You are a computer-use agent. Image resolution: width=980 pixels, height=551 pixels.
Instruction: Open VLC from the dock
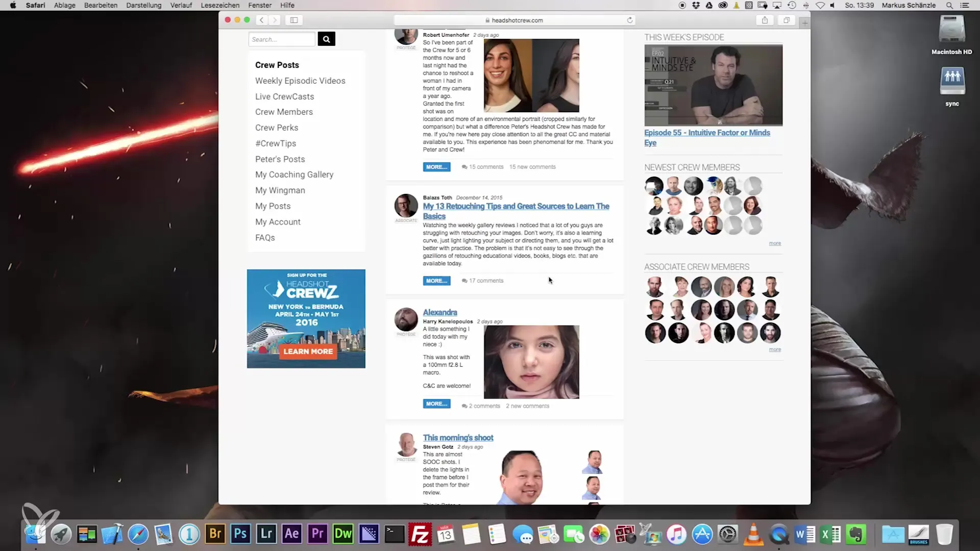point(753,534)
